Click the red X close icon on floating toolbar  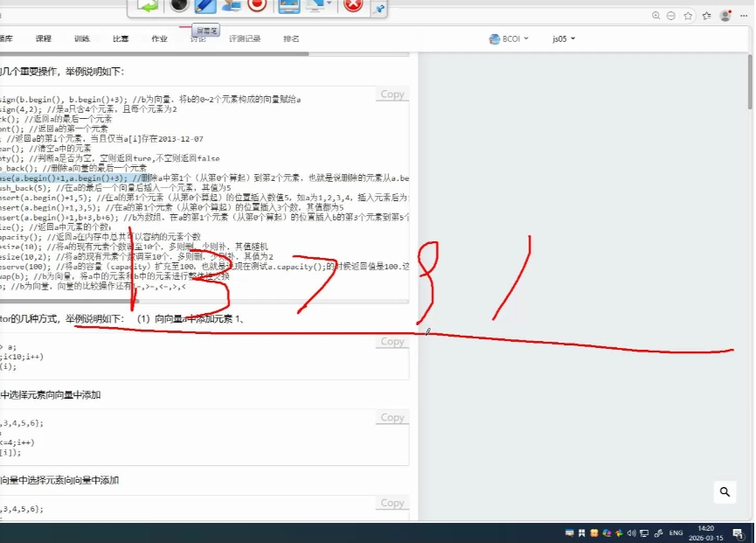click(x=352, y=5)
